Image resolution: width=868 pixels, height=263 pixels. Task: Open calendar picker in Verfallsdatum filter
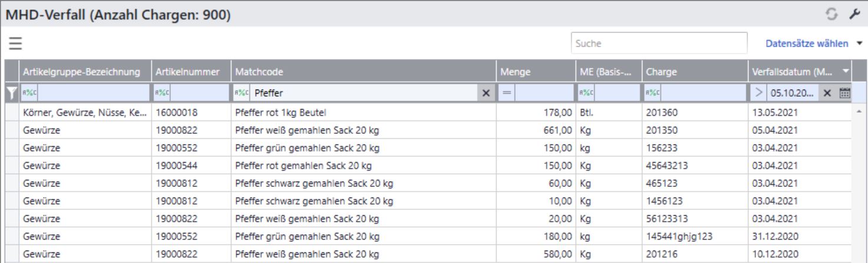tap(844, 93)
